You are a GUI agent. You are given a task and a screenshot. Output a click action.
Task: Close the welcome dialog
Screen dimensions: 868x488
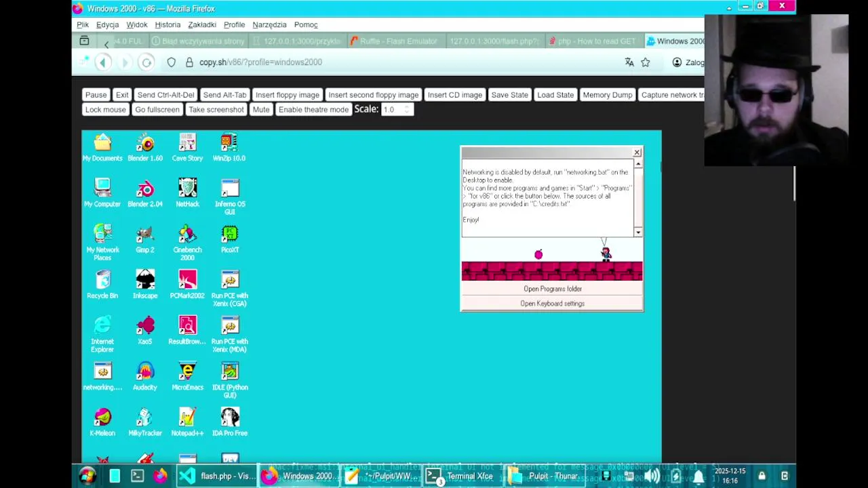[x=637, y=152]
